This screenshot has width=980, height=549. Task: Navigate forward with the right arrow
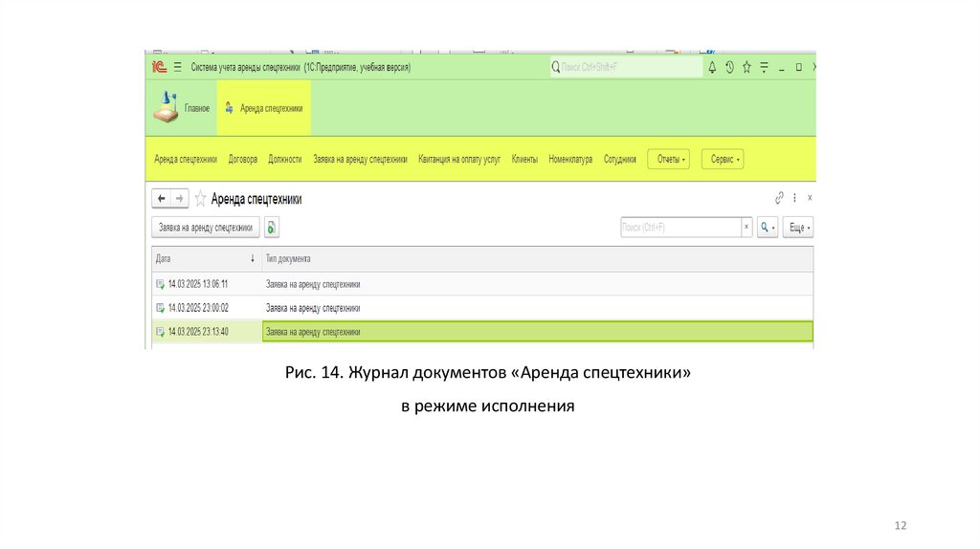(179, 199)
